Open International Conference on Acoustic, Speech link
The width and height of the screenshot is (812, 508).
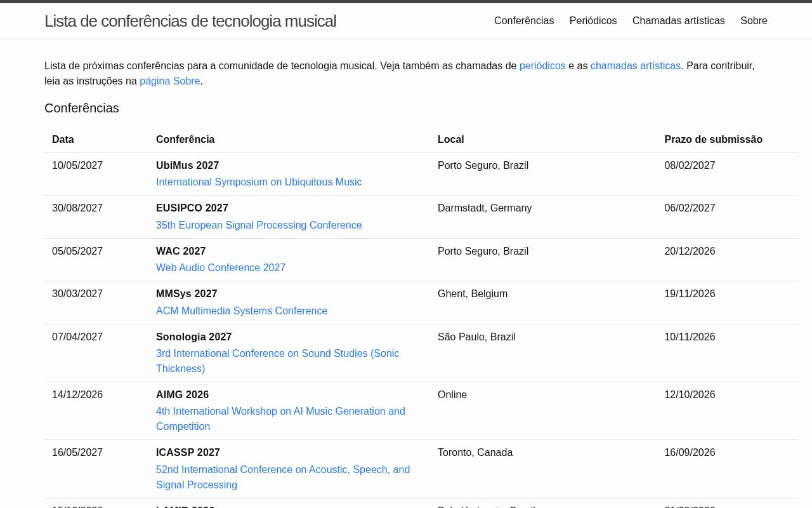pyautogui.click(x=283, y=478)
